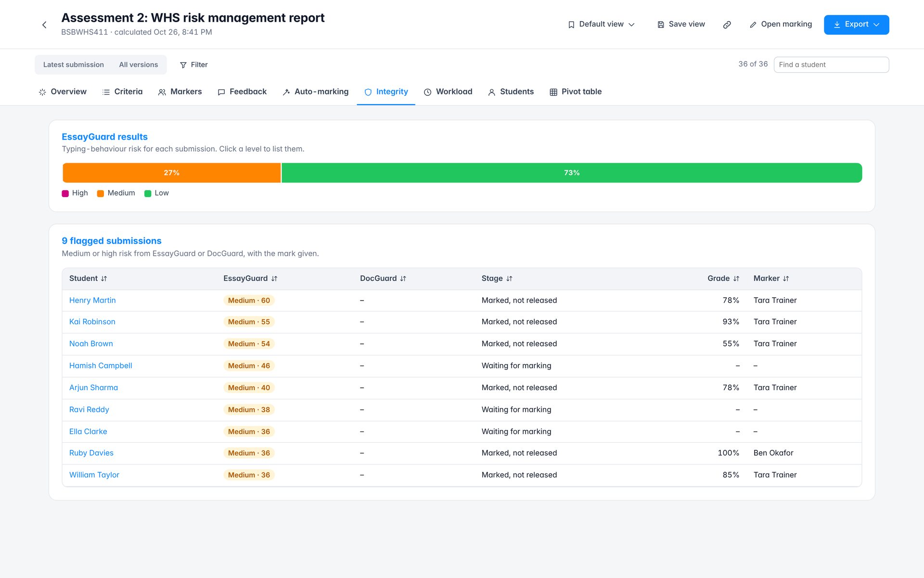
Task: Sort by DocGuard column arrows icon
Action: point(403,278)
